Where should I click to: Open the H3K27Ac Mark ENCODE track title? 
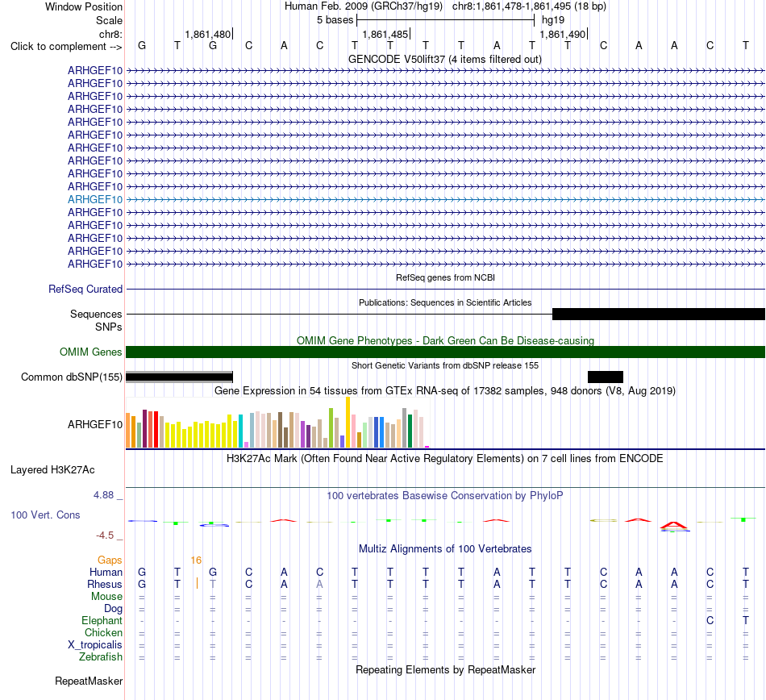click(445, 458)
